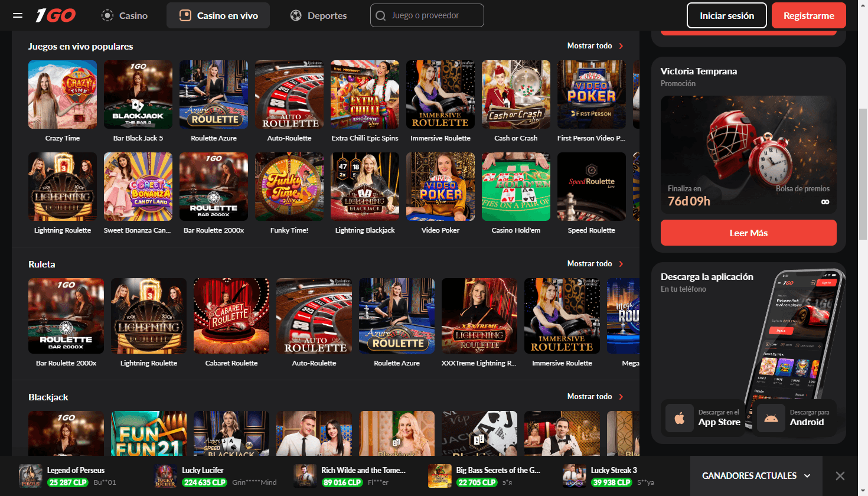This screenshot has width=868, height=496.
Task: Expand the Ruleta section with Mostrar todo
Action: tap(595, 264)
